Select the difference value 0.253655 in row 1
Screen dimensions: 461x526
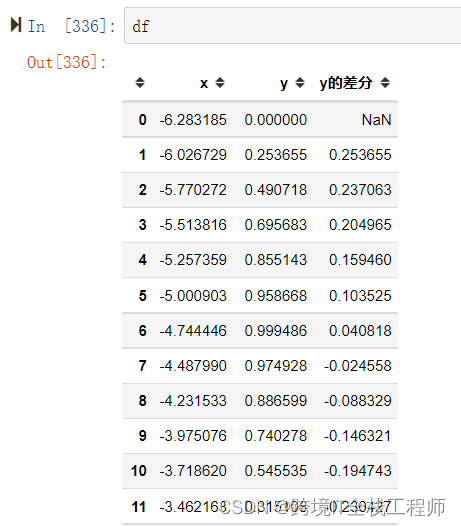click(x=360, y=155)
